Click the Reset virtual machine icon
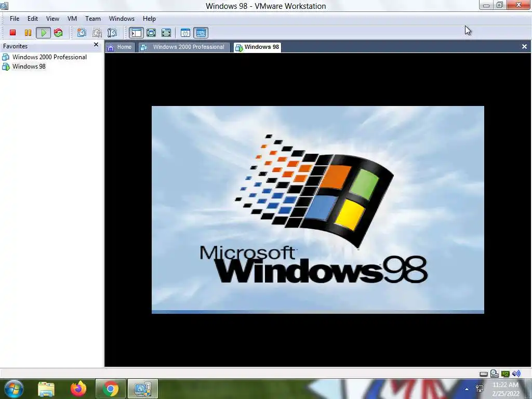Viewport: 532px width, 399px height. (x=58, y=33)
